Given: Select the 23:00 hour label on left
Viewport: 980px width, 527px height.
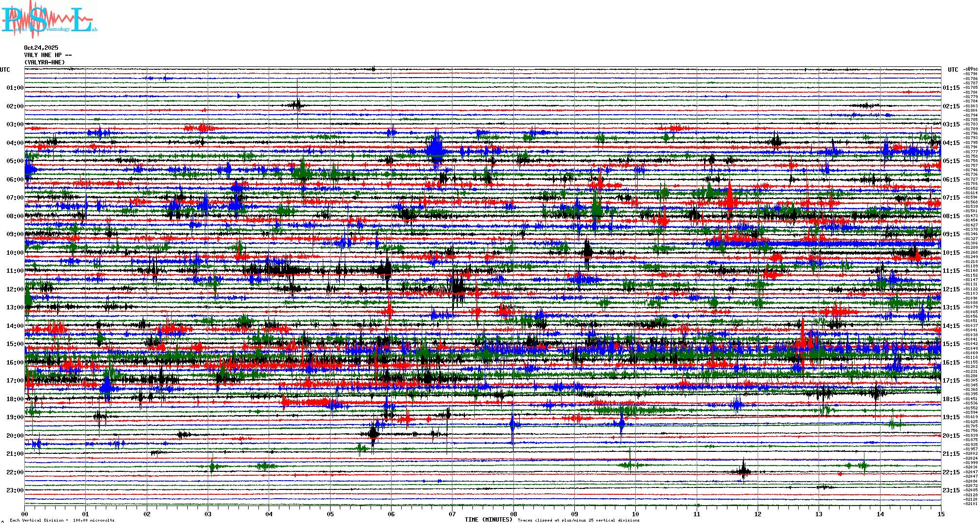Looking at the screenshot, I should tap(15, 490).
